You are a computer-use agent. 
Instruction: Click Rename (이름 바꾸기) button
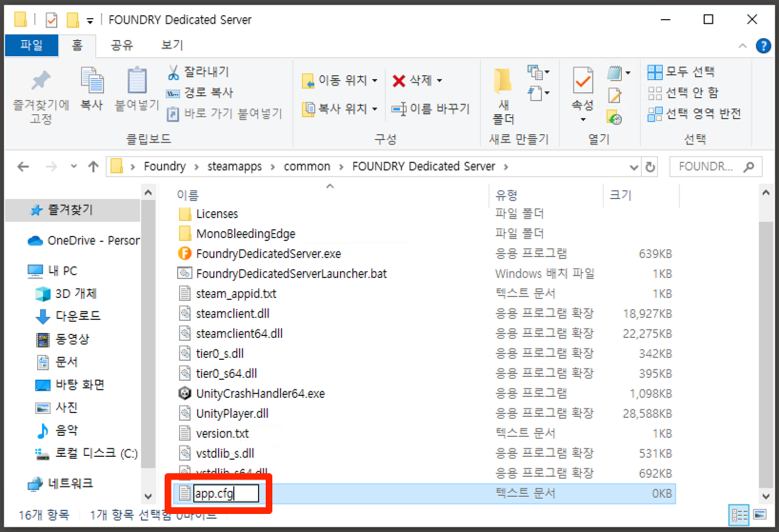(430, 108)
